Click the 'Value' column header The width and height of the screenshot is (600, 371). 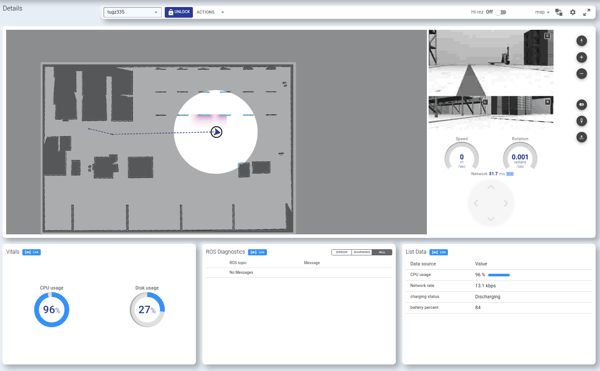coord(481,264)
